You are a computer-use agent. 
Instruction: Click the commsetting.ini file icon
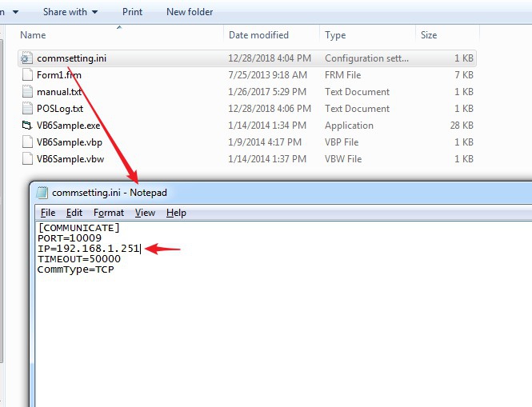[26, 58]
